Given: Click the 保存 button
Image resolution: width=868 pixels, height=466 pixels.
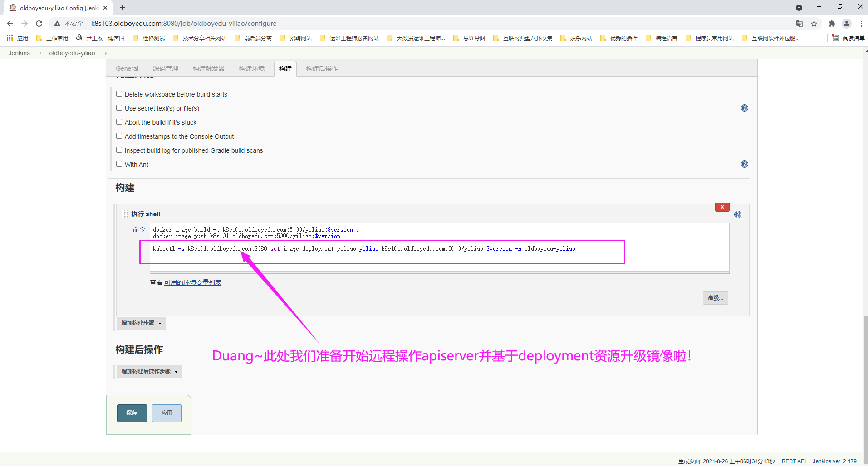Looking at the screenshot, I should point(132,413).
